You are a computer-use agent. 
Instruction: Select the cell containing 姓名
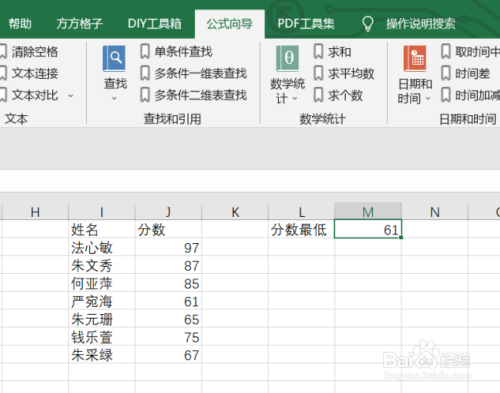(x=102, y=229)
